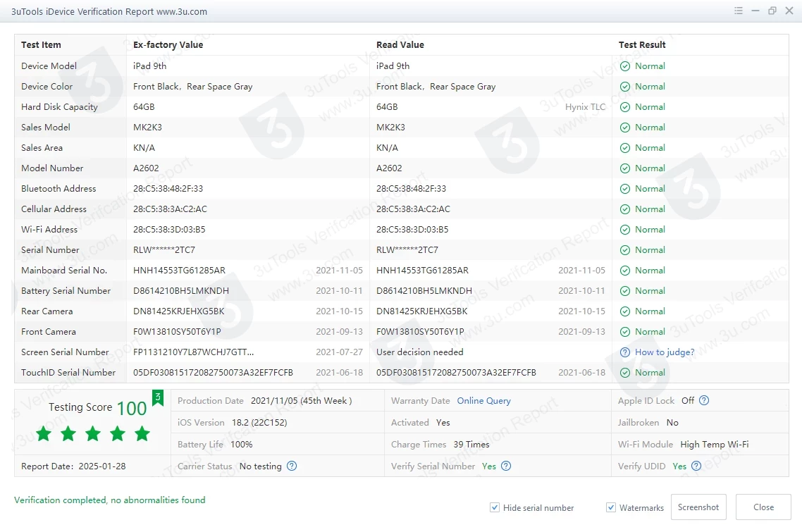This screenshot has width=802, height=532.
Task: Select ex-factory Cellular Address 28:C5:38:3A:C2:AC
Action: [170, 209]
